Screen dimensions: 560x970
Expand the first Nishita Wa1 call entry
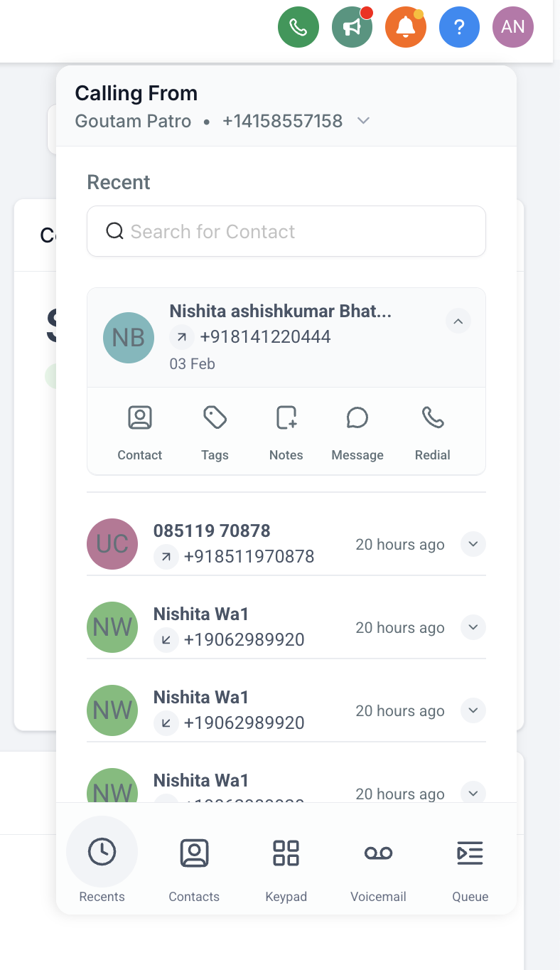tap(473, 628)
